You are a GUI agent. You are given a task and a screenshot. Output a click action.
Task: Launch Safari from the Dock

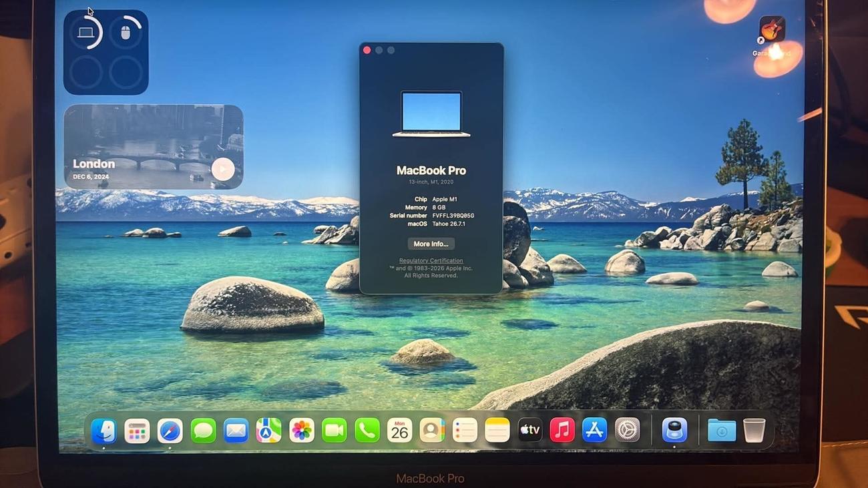point(170,431)
